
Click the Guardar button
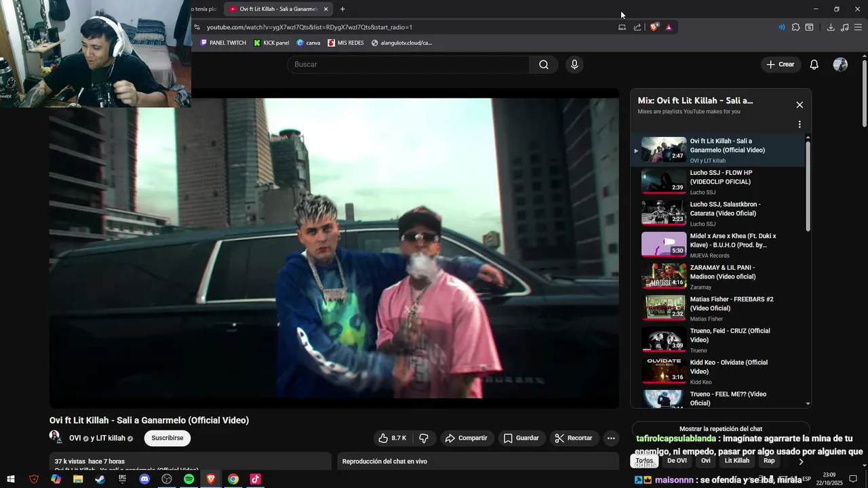tap(521, 438)
